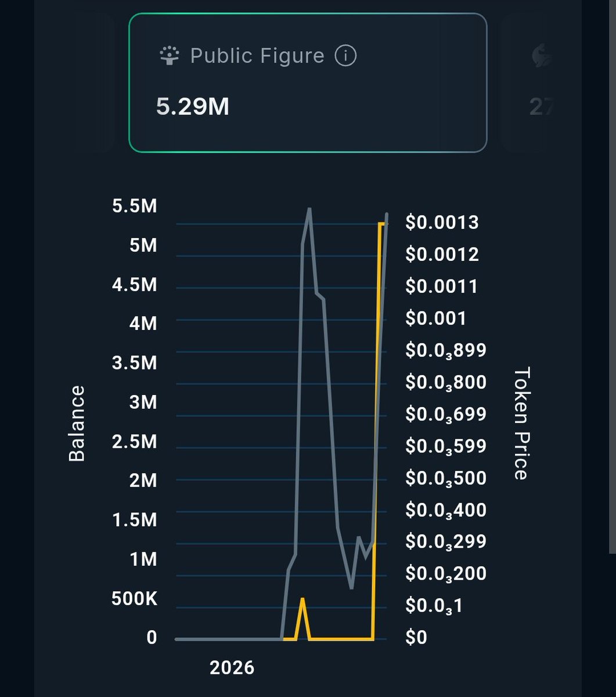Viewport: 616px width, 697px height.
Task: Click the $0.0013 price label
Action: [x=443, y=222]
